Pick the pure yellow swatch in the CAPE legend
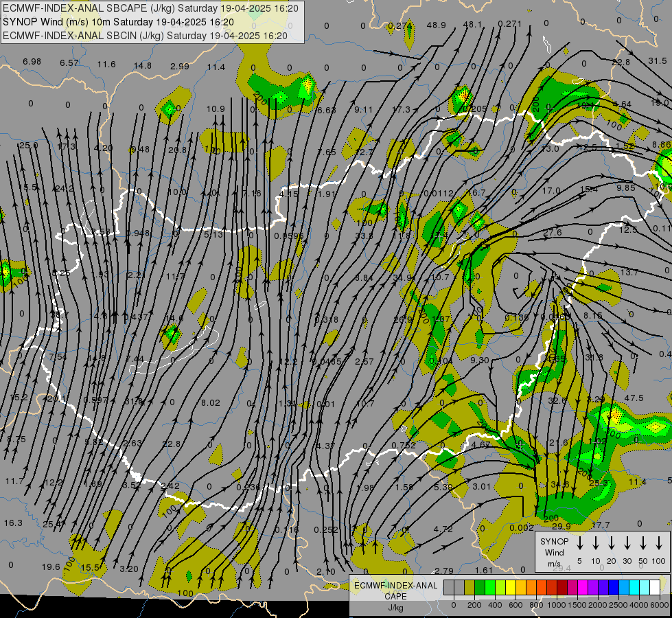The width and height of the screenshot is (672, 618). [x=511, y=587]
